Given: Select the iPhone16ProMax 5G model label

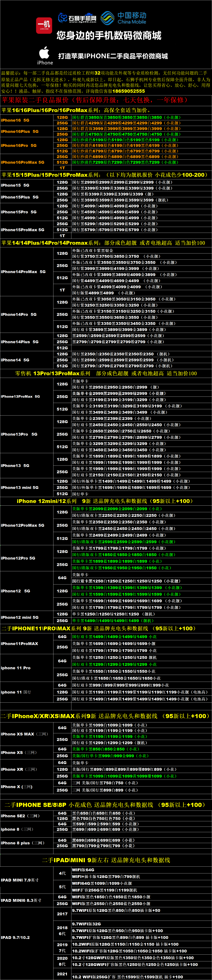Looking at the screenshot, I should [x=22, y=162].
